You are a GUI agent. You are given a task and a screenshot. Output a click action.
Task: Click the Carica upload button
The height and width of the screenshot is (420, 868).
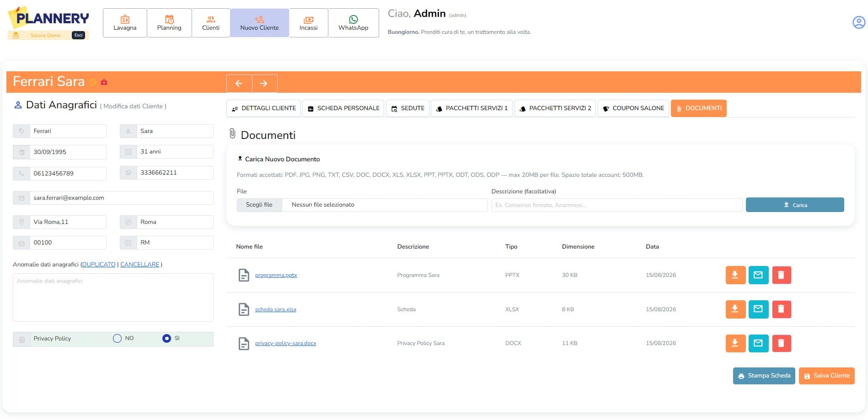pyautogui.click(x=795, y=205)
